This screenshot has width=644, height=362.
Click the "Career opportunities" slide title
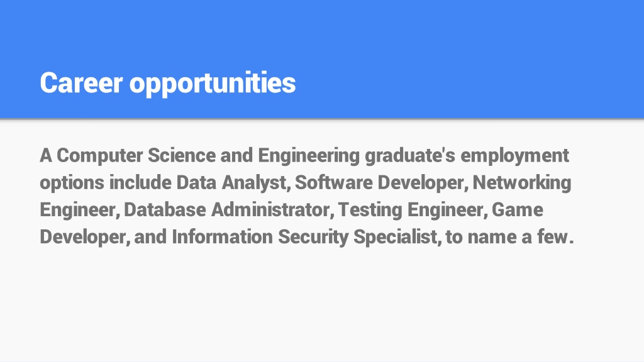[x=167, y=84]
